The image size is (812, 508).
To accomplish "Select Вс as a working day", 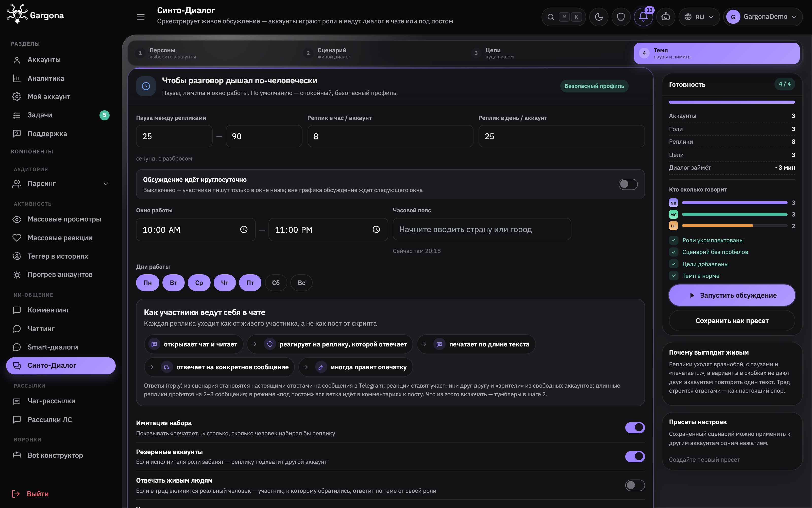I will 301,282.
